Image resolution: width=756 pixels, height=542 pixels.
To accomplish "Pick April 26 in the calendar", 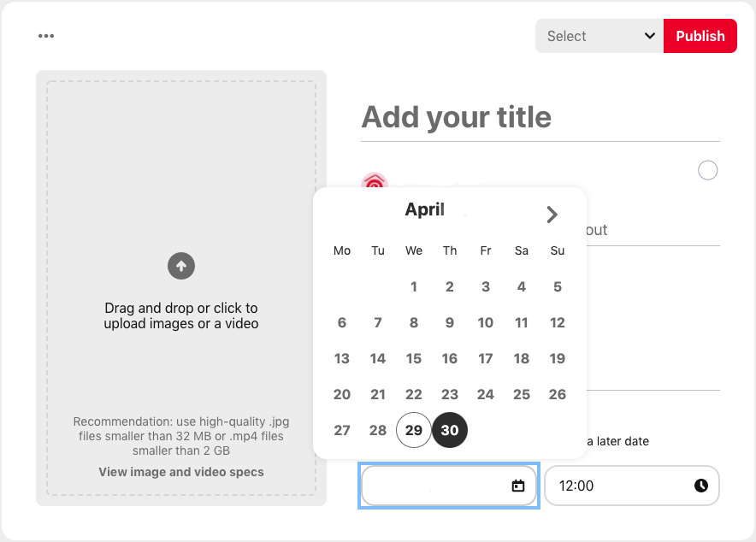I will [558, 395].
